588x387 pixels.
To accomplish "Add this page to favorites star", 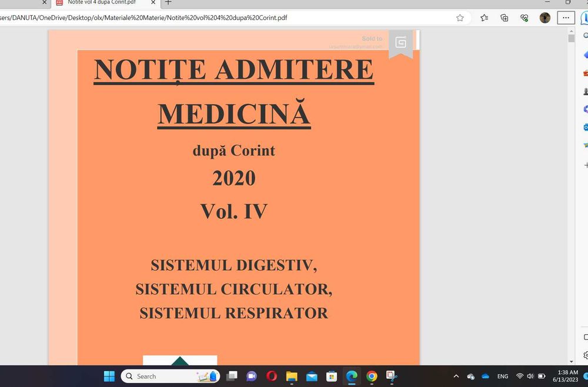I will click(460, 18).
